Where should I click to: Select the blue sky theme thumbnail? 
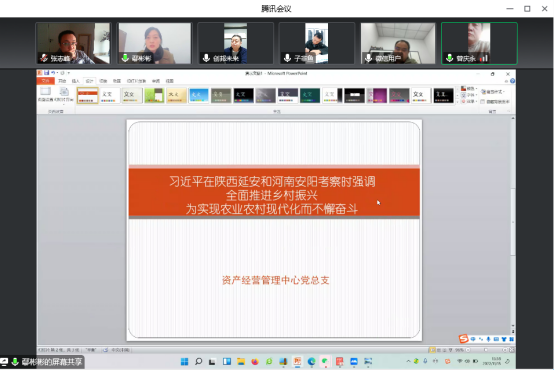[x=199, y=95]
